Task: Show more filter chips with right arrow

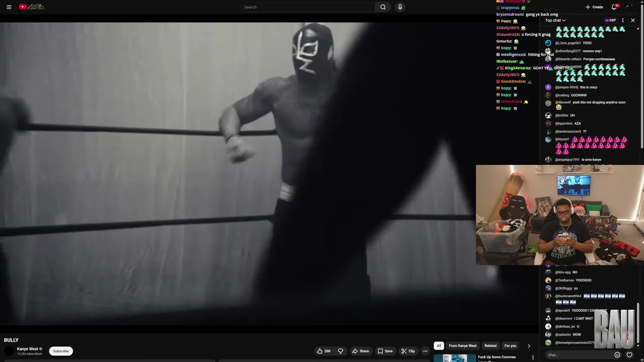Action: [528, 346]
